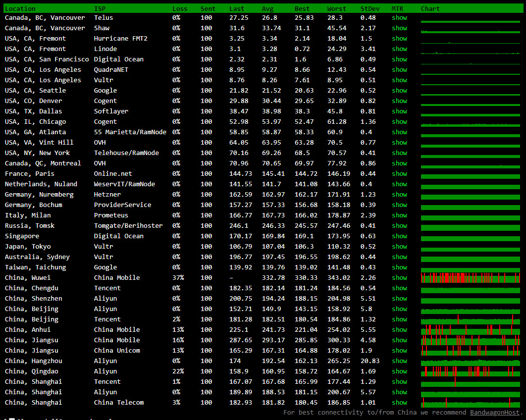Show MTR for Linode Fremont row
The width and height of the screenshot is (526, 420).
pyautogui.click(x=399, y=49)
